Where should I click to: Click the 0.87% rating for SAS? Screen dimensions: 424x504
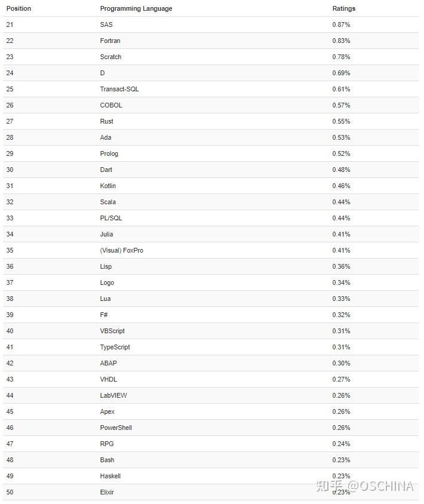(341, 25)
